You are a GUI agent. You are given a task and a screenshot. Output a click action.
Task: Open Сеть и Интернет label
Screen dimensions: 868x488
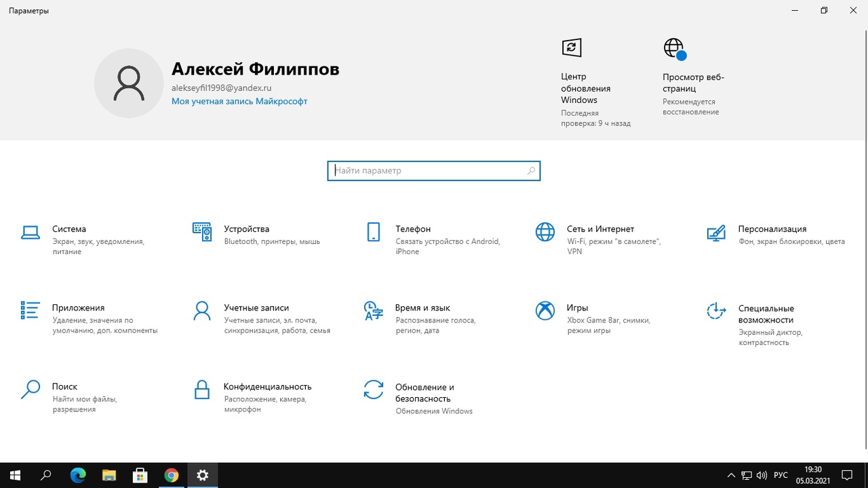600,229
